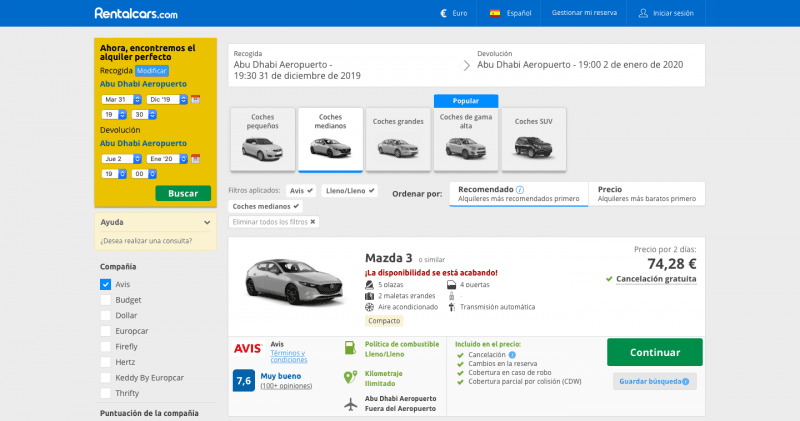Check the Budget company checkbox

coord(106,300)
